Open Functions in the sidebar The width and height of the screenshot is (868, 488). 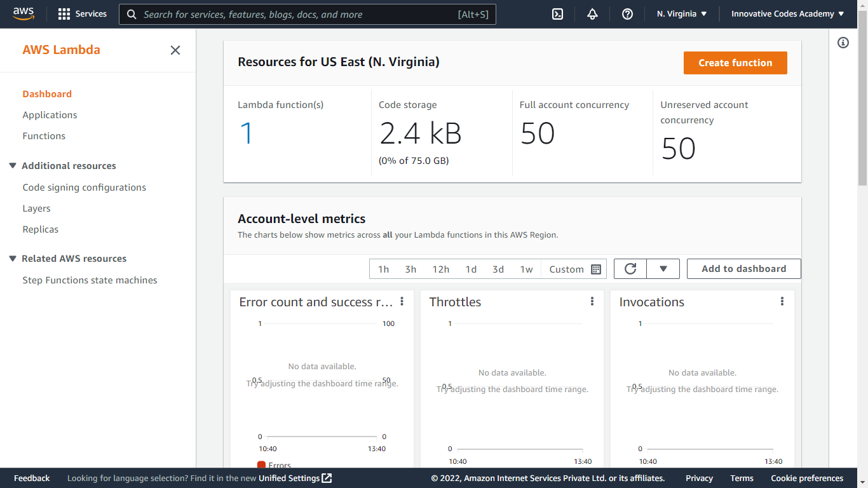point(44,136)
